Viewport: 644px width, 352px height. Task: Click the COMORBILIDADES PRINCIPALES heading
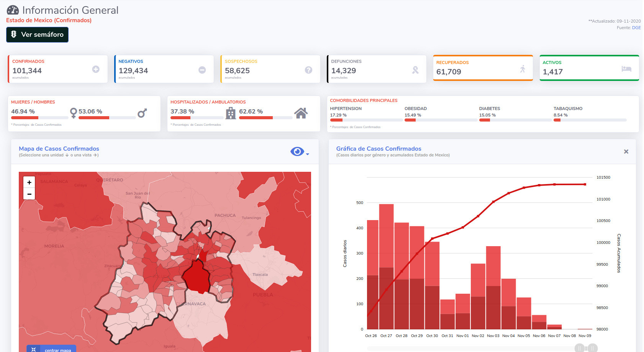click(x=364, y=100)
